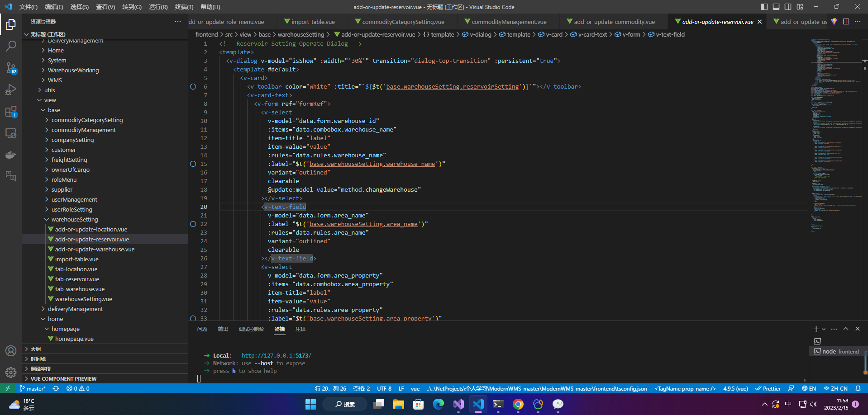
Task: Expand the 时间线 timeline section
Action: [105, 359]
